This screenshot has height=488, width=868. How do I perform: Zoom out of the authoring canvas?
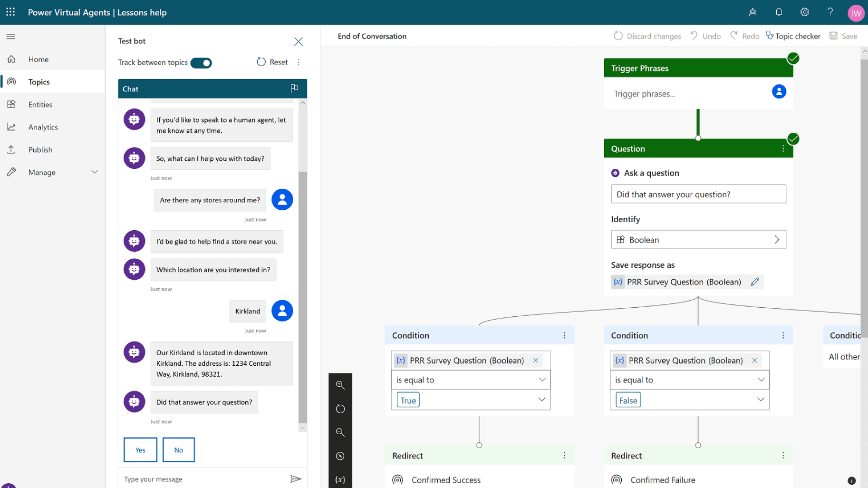coord(340,432)
